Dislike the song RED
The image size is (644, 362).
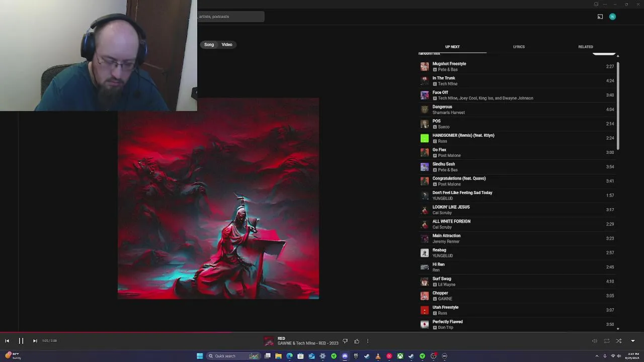[x=345, y=341]
